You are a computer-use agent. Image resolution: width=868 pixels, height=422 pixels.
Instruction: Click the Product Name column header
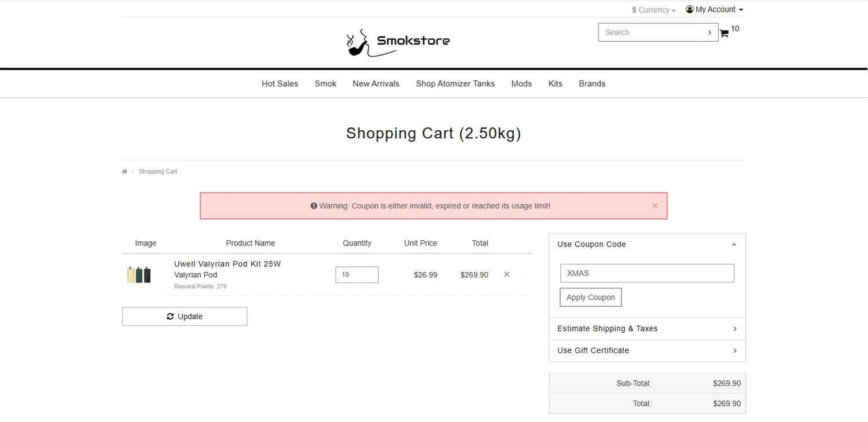pyautogui.click(x=251, y=243)
